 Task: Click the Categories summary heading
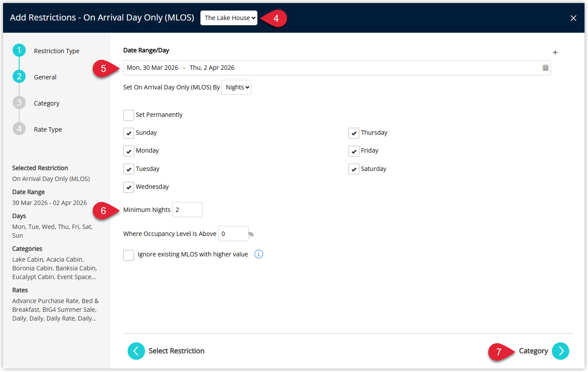coord(27,249)
